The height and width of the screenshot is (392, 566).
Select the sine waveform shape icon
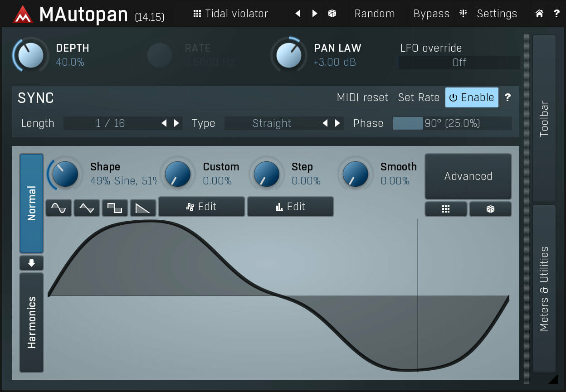[x=59, y=208]
